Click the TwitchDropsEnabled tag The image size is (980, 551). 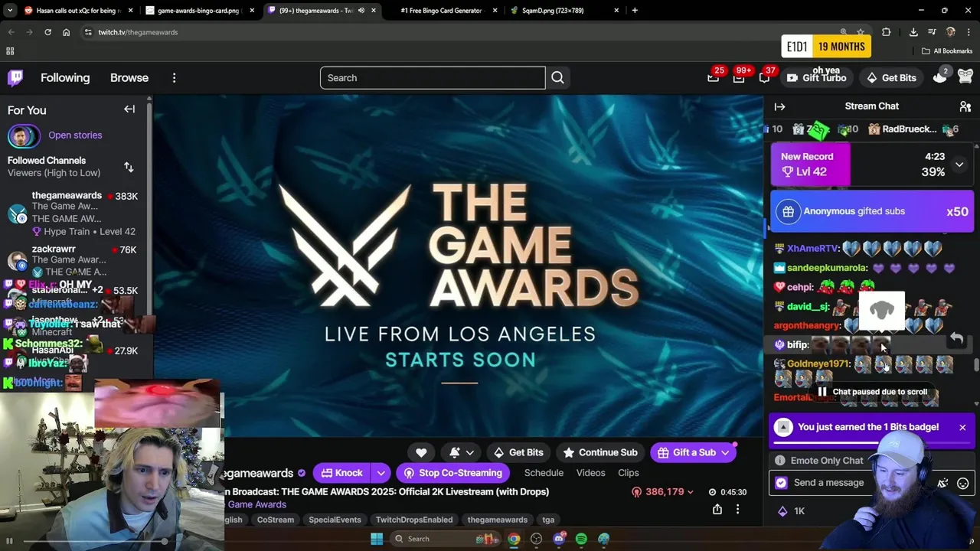point(414,520)
